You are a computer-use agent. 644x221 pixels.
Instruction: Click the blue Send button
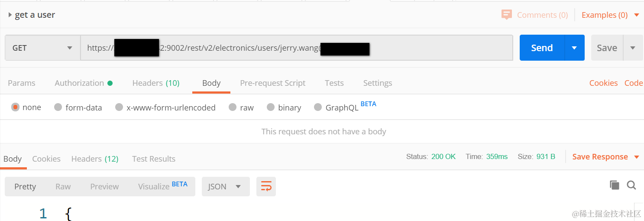(x=542, y=48)
